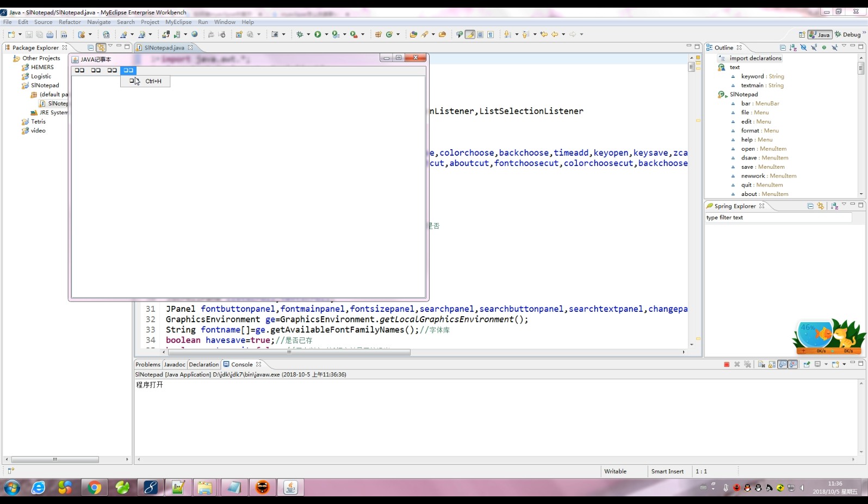This screenshot has height=504, width=868.
Task: Open Back navigation history dropdown
Action: 563,34
